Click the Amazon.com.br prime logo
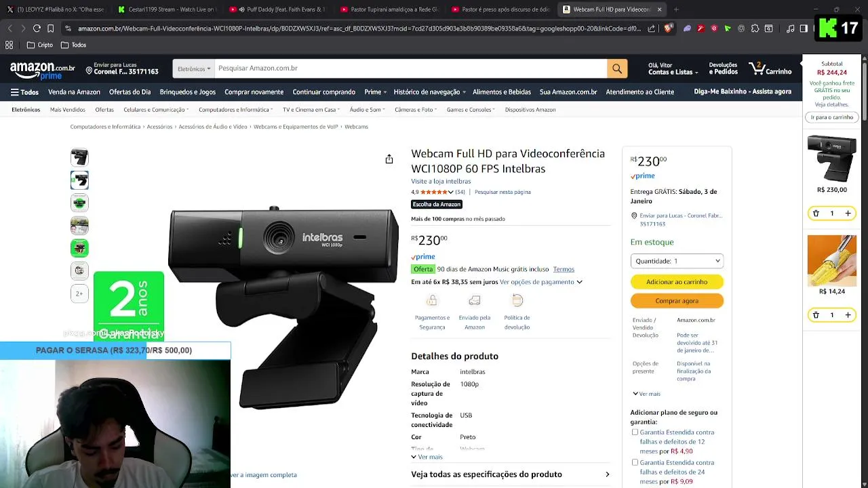Screen dimensions: 868x488 (x=42, y=70)
